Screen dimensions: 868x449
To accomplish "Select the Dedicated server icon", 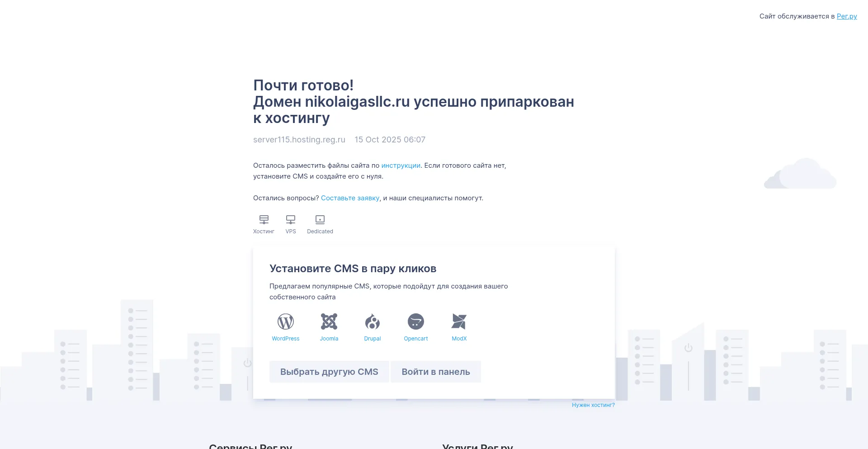I will pyautogui.click(x=320, y=220).
